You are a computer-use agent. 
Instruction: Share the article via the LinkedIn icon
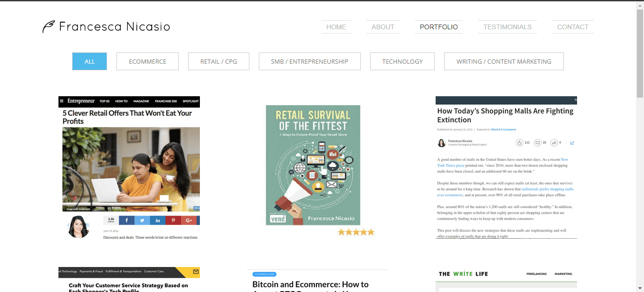(x=158, y=220)
